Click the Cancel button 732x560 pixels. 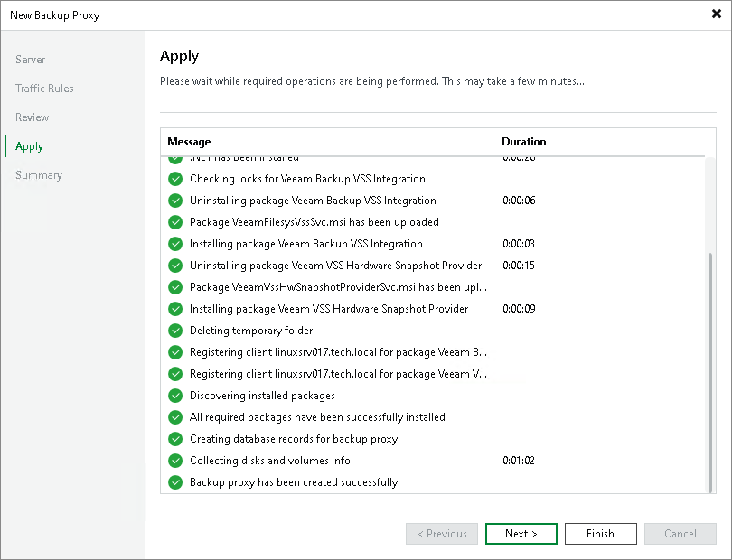click(680, 534)
